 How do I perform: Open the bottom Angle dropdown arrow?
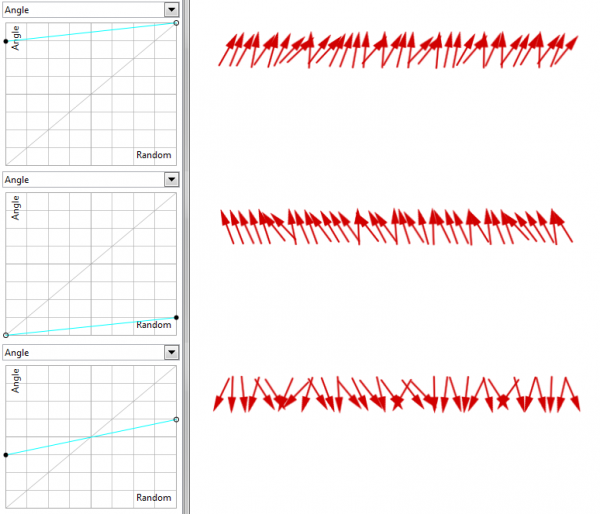click(171, 352)
